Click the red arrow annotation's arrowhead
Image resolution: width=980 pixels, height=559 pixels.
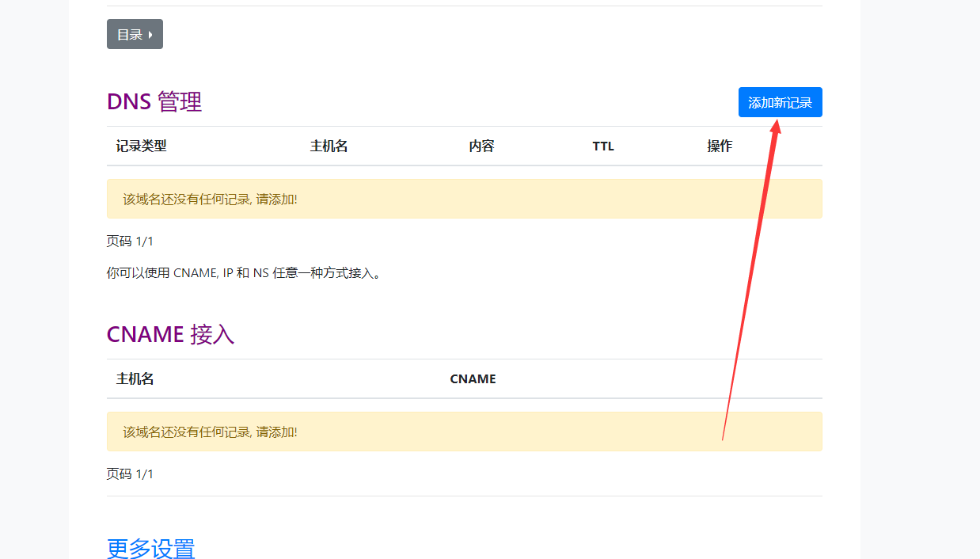[x=777, y=126]
